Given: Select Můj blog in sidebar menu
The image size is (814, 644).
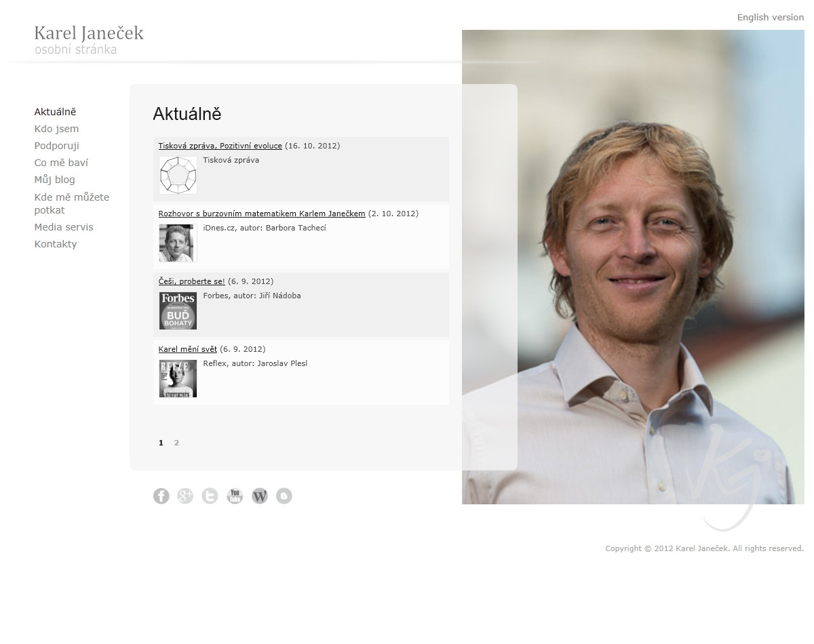Looking at the screenshot, I should coord(55,180).
